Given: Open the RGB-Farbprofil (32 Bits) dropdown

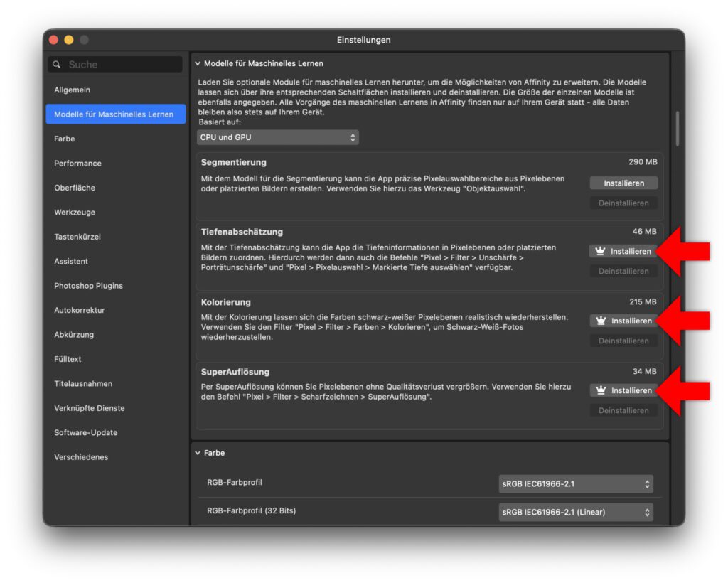Looking at the screenshot, I should [574, 512].
